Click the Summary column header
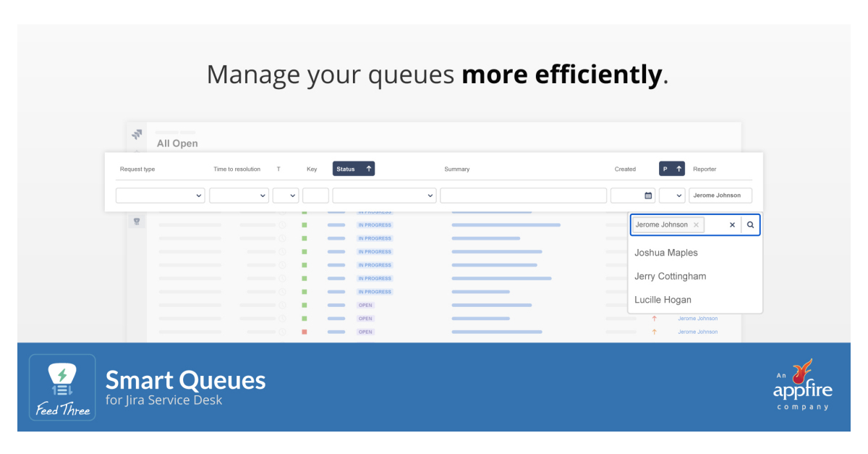Image resolution: width=868 pixels, height=454 pixels. coord(457,169)
